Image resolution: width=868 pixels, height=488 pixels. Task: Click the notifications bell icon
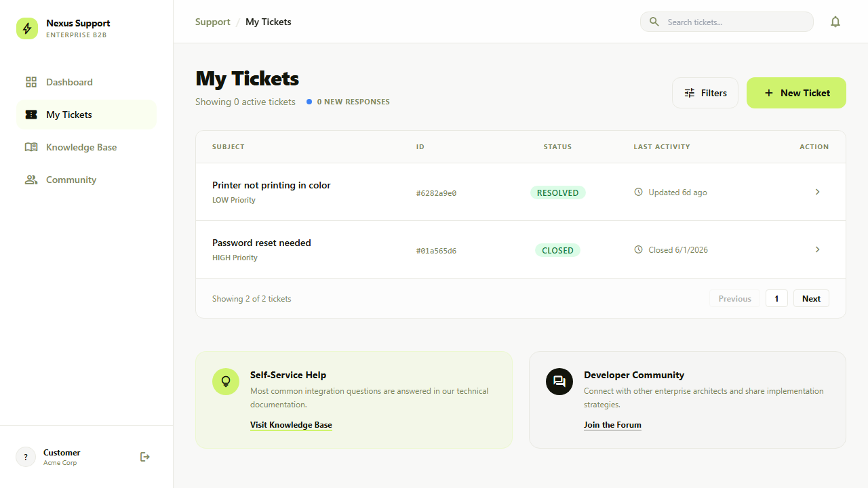click(835, 22)
